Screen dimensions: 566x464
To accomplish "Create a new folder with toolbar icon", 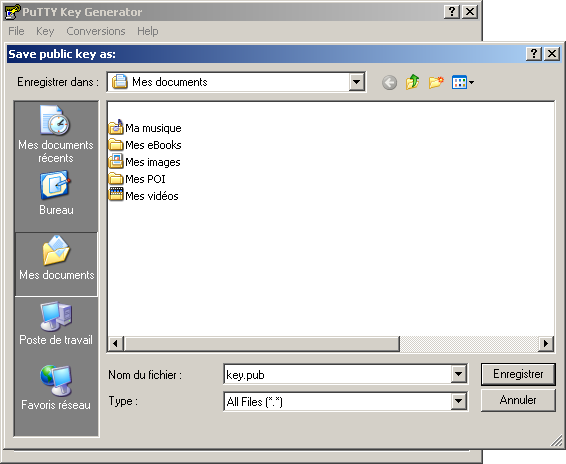I will [x=436, y=82].
